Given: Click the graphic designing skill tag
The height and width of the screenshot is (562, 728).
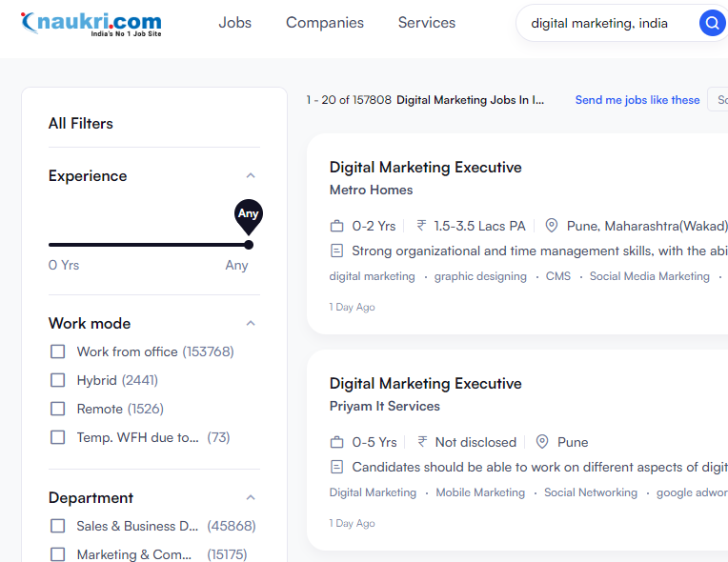Looking at the screenshot, I should click(x=480, y=276).
